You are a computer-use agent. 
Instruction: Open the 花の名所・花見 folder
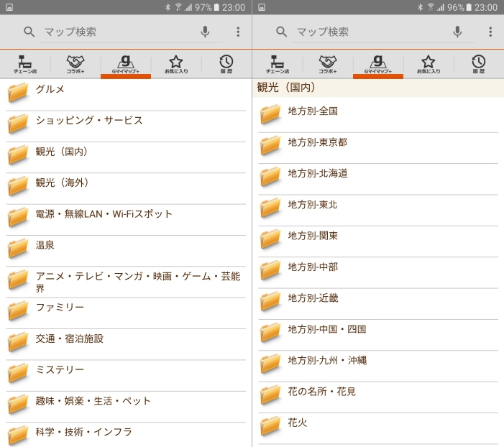coord(378,394)
